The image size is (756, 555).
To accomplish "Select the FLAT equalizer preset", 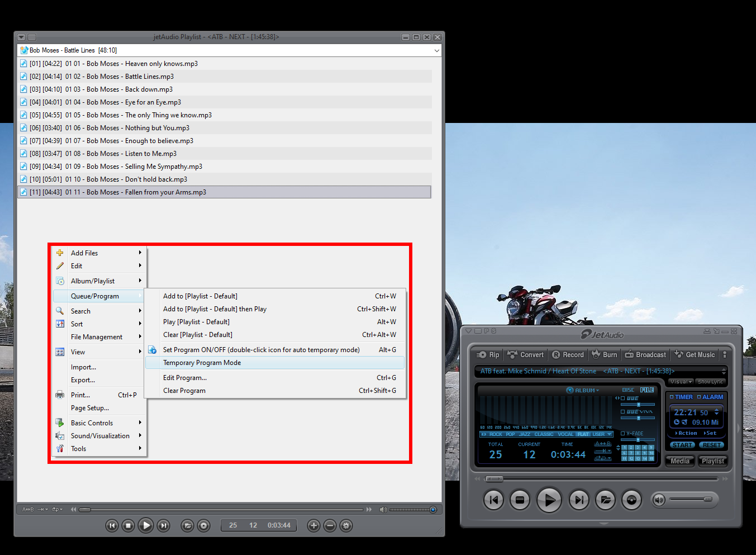I will click(583, 434).
